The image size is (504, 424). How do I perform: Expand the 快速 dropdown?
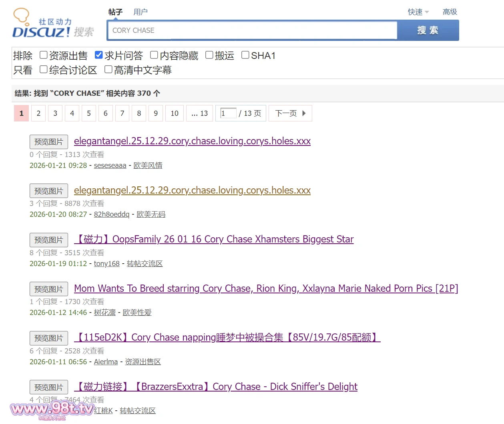point(418,12)
